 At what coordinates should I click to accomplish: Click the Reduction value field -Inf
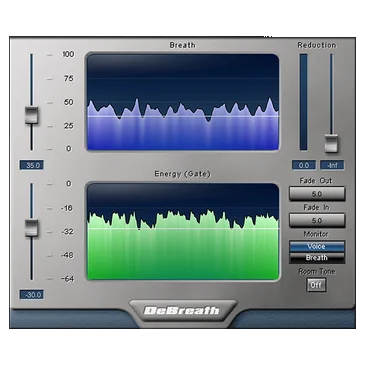pyautogui.click(x=332, y=165)
